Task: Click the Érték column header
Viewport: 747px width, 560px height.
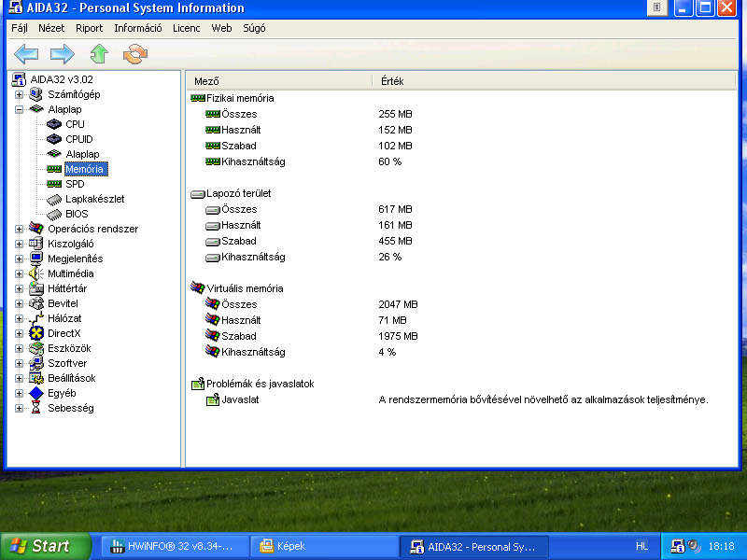Action: coord(554,81)
